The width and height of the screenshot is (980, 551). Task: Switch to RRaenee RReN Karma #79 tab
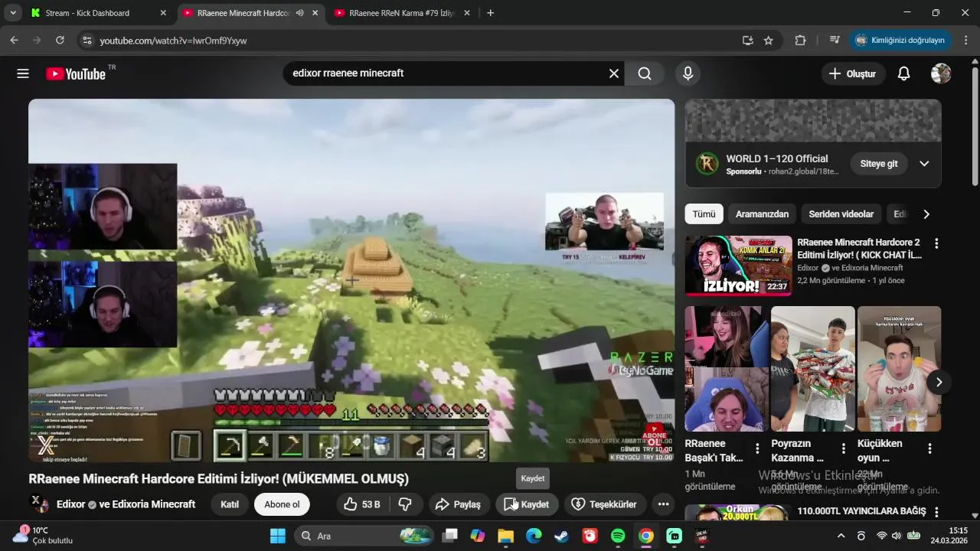pyautogui.click(x=402, y=13)
